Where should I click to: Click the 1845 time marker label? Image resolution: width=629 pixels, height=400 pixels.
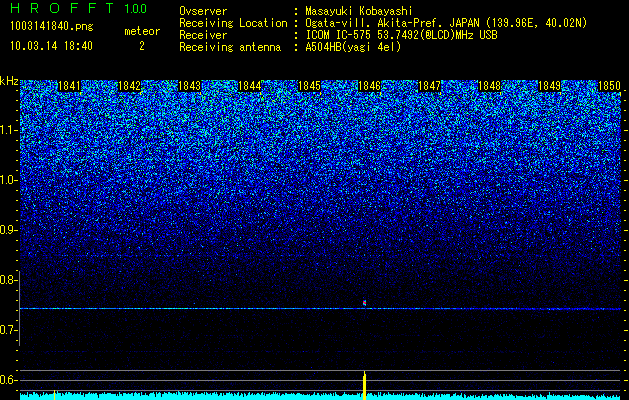pos(309,86)
